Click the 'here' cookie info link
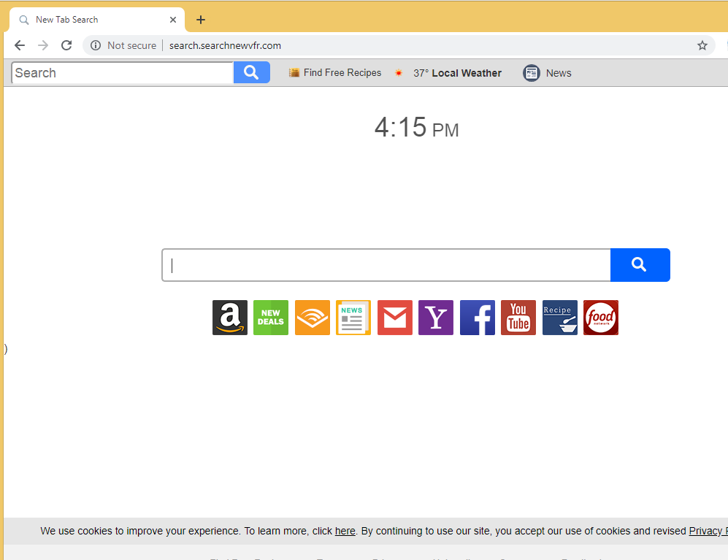The height and width of the screenshot is (560, 728). point(345,531)
